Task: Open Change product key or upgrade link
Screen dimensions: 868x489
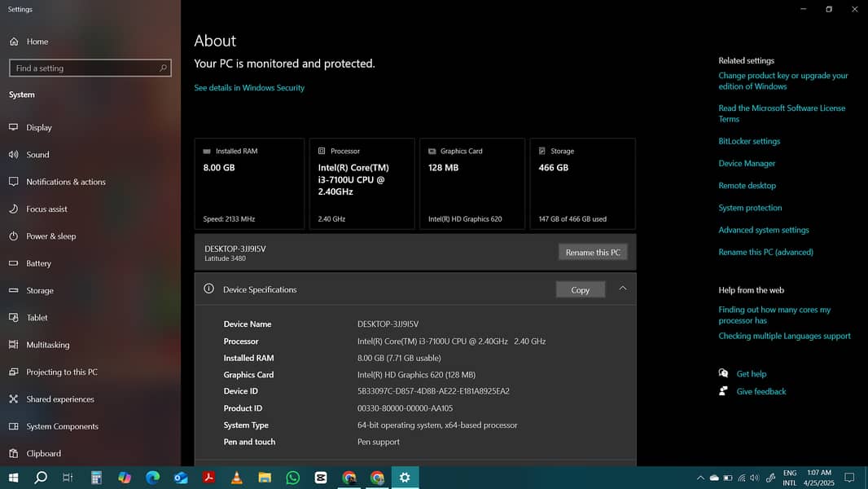Action: [783, 81]
